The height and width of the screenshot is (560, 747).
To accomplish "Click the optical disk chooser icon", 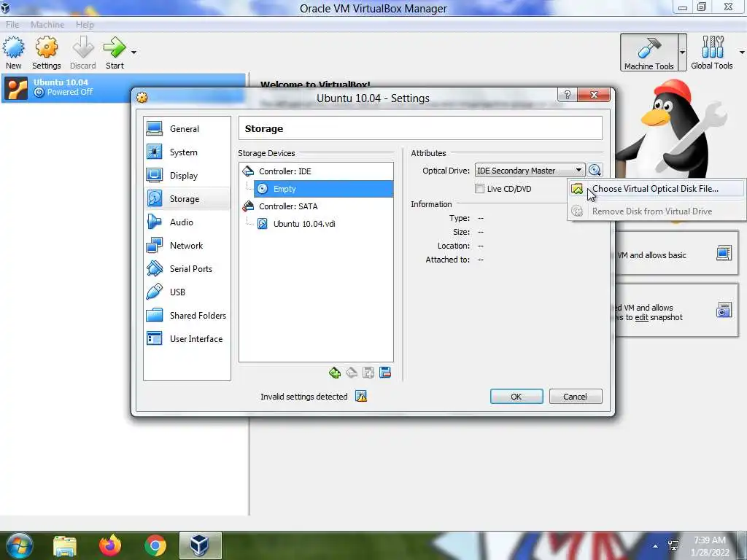I will pyautogui.click(x=595, y=170).
